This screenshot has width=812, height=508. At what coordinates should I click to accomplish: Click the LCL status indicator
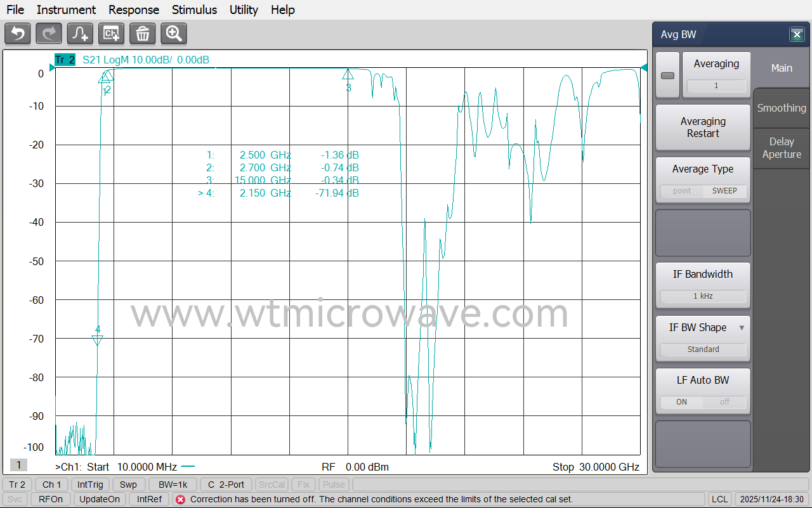(719, 499)
